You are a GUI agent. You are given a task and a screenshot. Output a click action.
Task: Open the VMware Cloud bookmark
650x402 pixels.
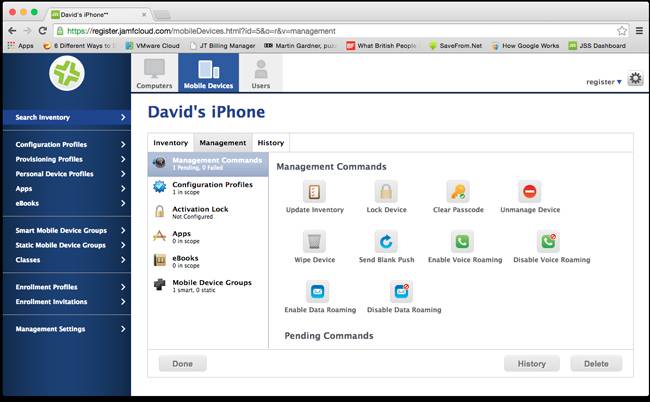[x=153, y=46]
